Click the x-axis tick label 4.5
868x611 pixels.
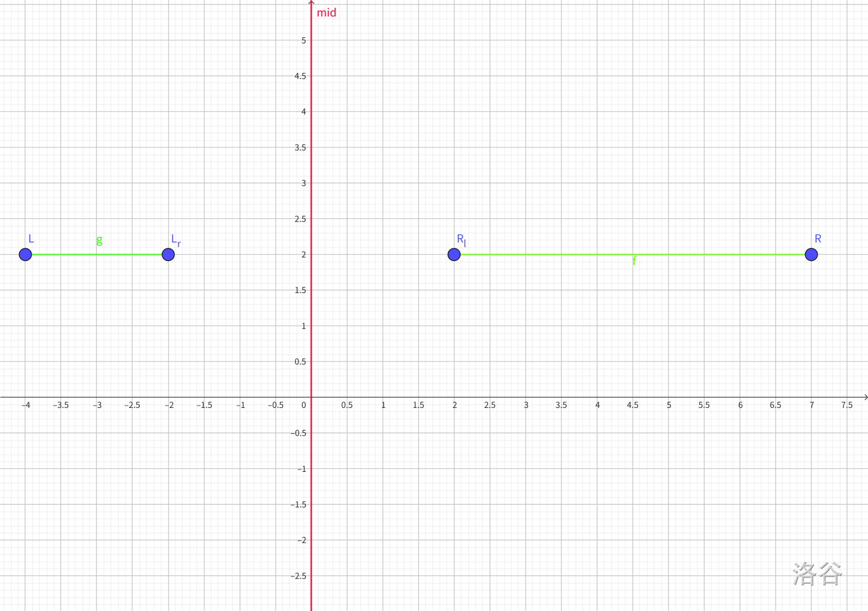[x=632, y=405]
